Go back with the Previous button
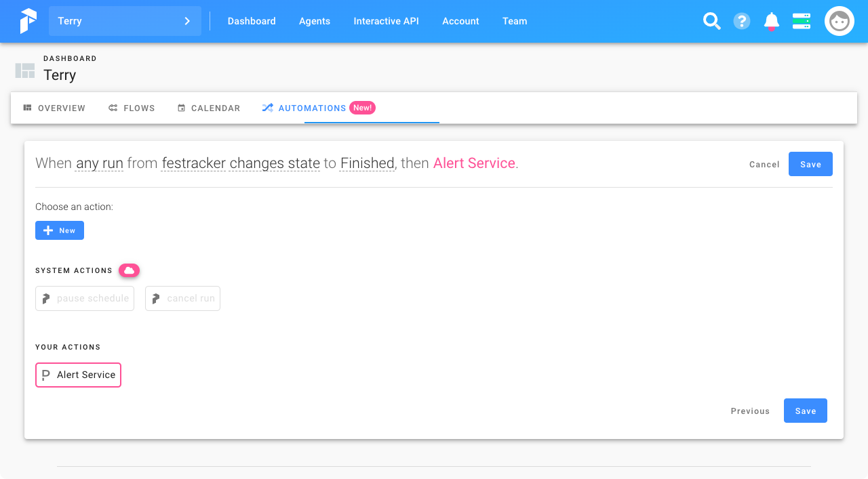Screen dimensions: 868x479 [x=750, y=411]
